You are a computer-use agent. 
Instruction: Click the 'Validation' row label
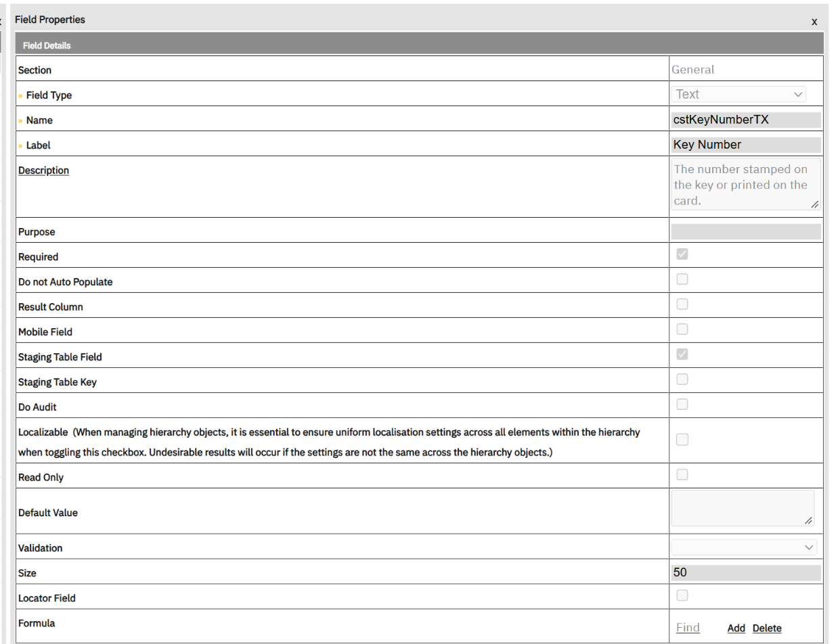pyautogui.click(x=41, y=548)
